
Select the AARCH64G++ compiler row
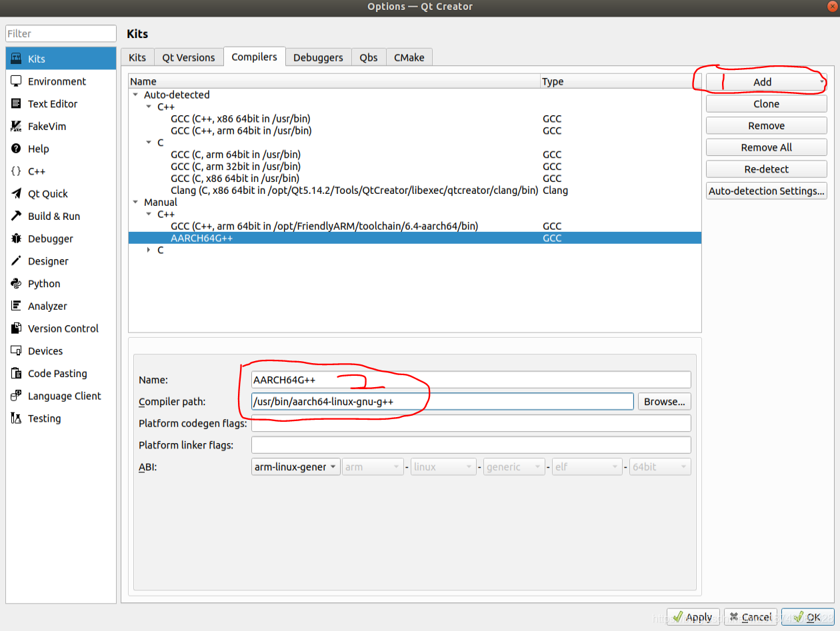[415, 238]
